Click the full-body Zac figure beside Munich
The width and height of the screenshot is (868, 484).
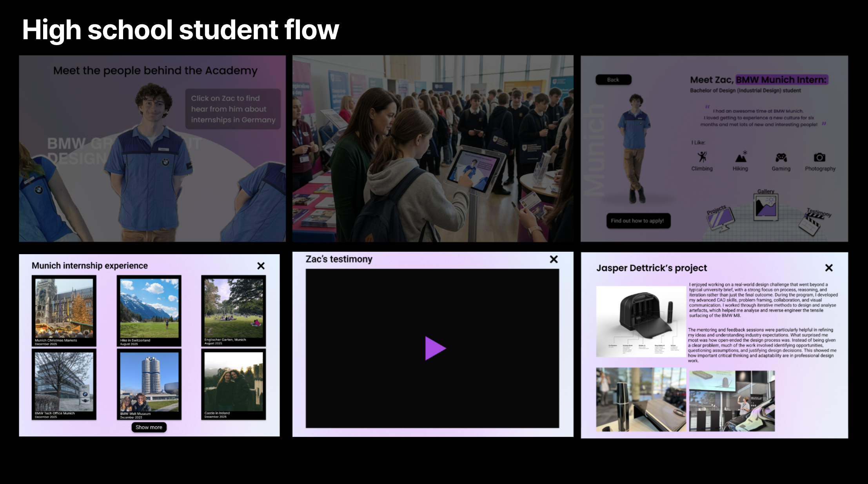[x=634, y=148]
